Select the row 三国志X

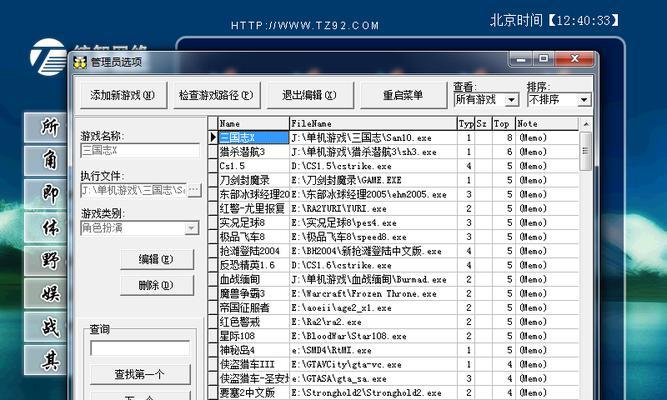[x=393, y=137]
